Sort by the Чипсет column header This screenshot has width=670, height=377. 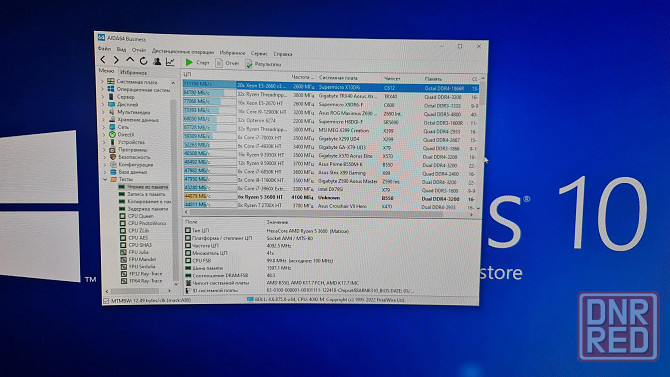pos(392,78)
